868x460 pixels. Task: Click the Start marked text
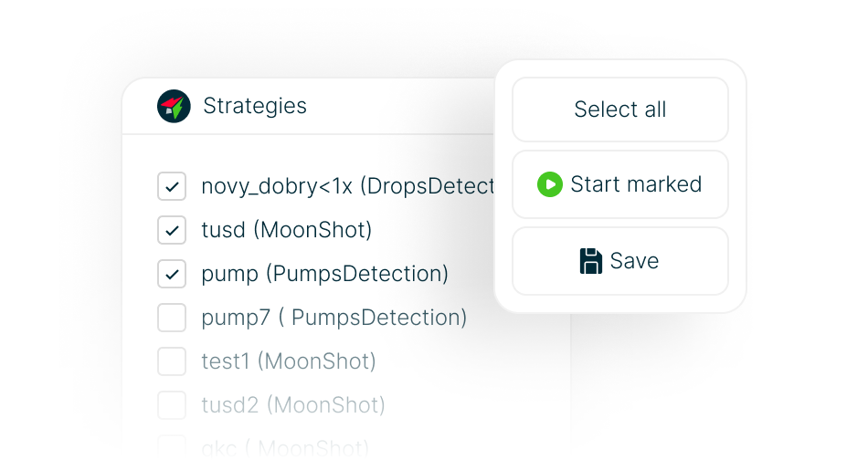coord(636,184)
